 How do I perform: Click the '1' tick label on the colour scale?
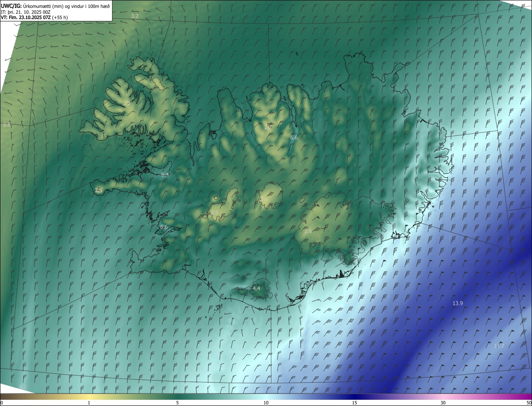89,403
